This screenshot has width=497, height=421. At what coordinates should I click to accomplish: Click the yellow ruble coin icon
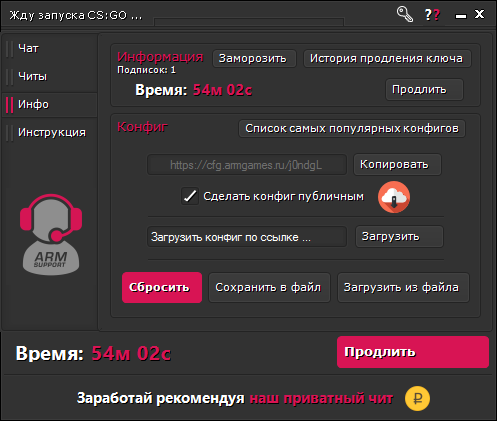(x=417, y=398)
